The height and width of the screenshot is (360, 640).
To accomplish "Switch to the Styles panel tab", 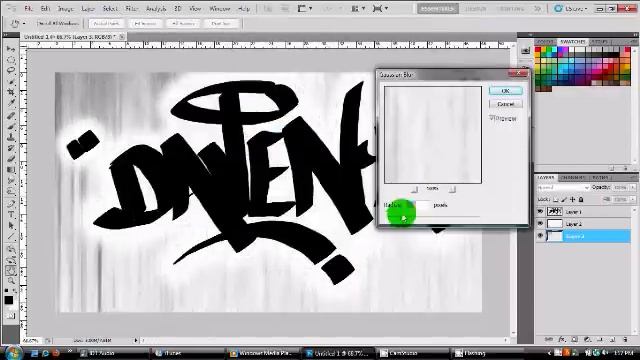I will (600, 42).
